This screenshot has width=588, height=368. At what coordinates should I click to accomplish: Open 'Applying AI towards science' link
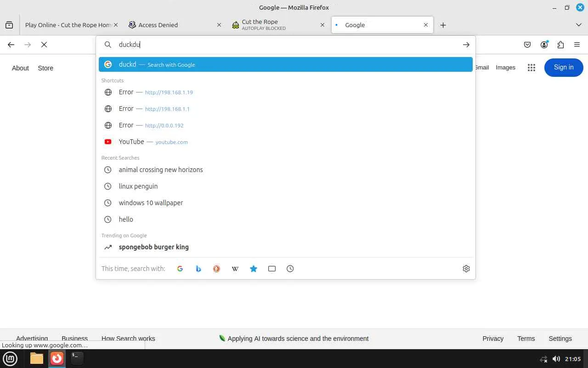(x=294, y=339)
